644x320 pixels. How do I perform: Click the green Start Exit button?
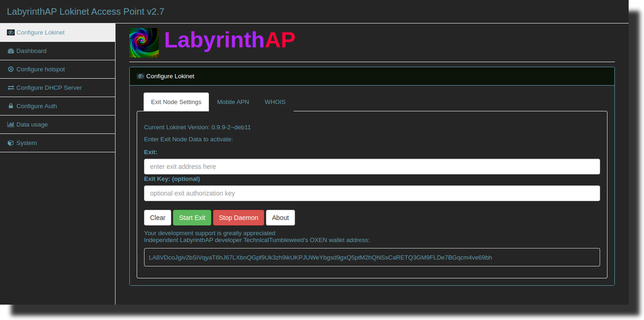pyautogui.click(x=192, y=218)
